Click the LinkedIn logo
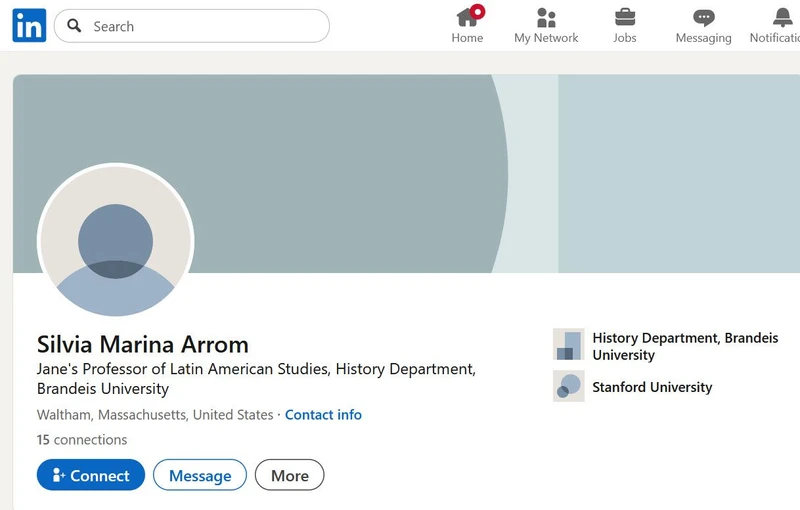Image resolution: width=800 pixels, height=510 pixels. [29, 25]
